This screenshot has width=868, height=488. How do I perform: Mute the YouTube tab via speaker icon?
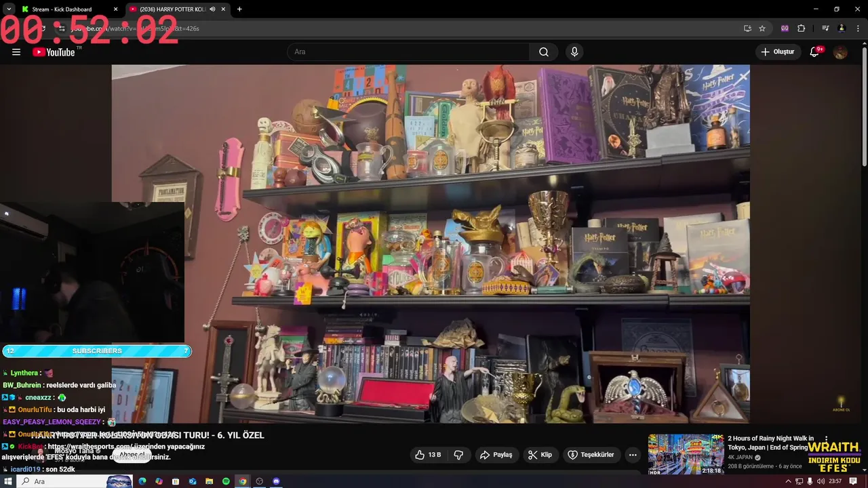pyautogui.click(x=212, y=9)
